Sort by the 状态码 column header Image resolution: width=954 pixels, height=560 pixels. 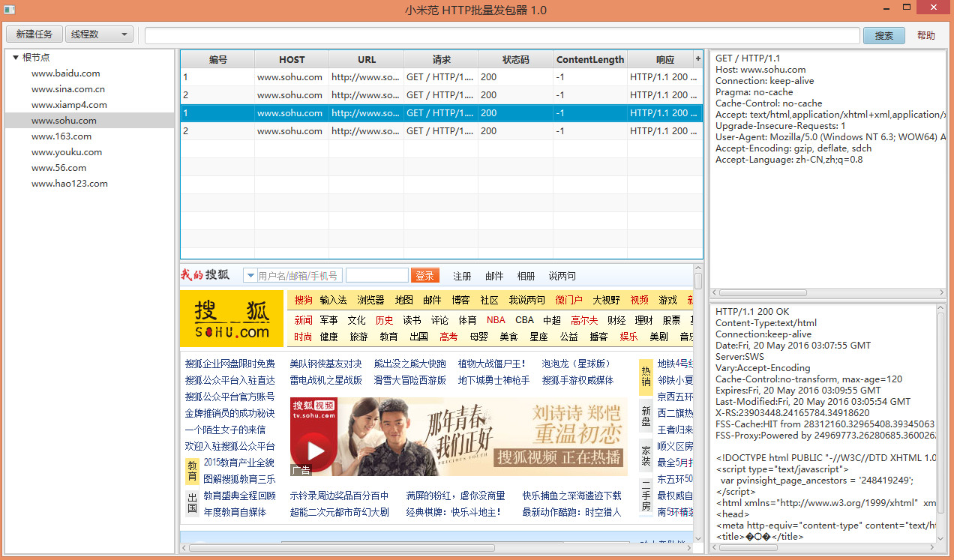[x=516, y=59]
